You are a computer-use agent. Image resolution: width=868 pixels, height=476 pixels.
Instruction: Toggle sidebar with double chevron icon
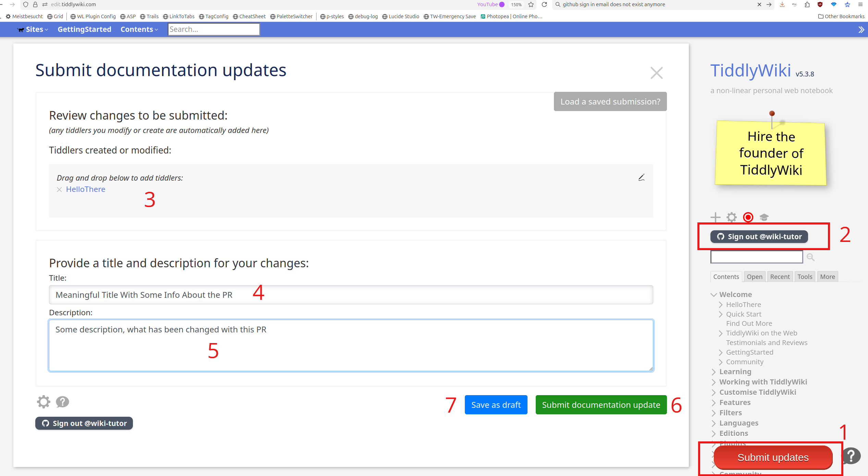pyautogui.click(x=861, y=30)
